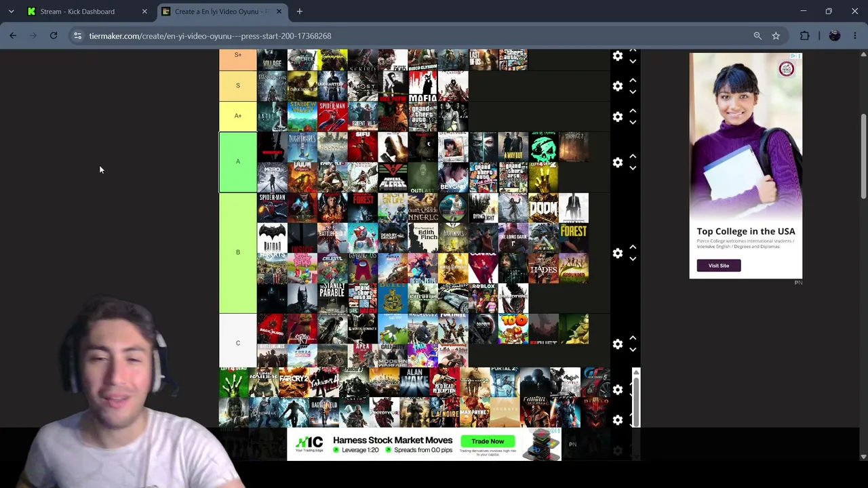Viewport: 868px width, 488px height.
Task: Select the Alan Wake thumbnail
Action: [x=414, y=382]
